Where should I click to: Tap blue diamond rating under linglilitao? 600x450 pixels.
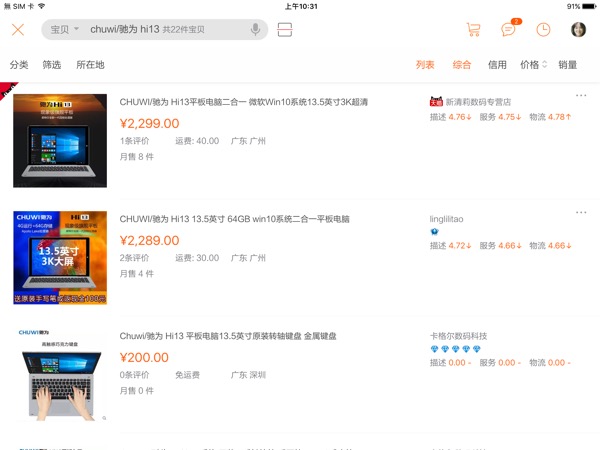[434, 232]
